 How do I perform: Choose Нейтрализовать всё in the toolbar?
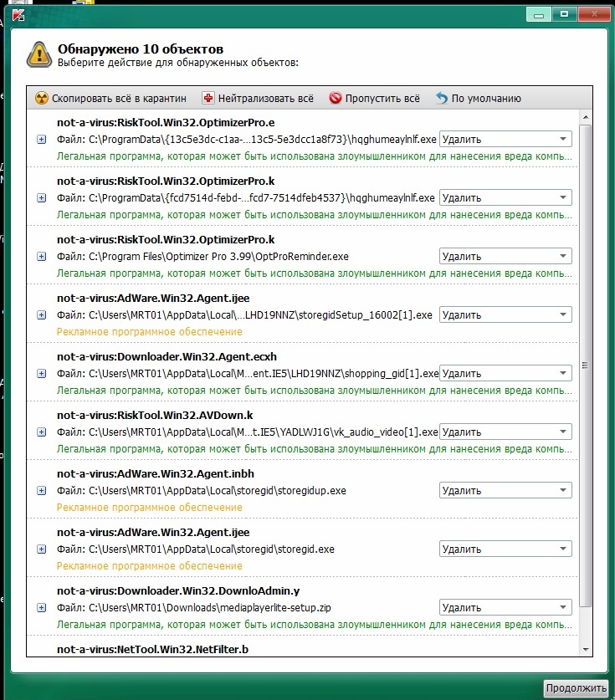266,98
